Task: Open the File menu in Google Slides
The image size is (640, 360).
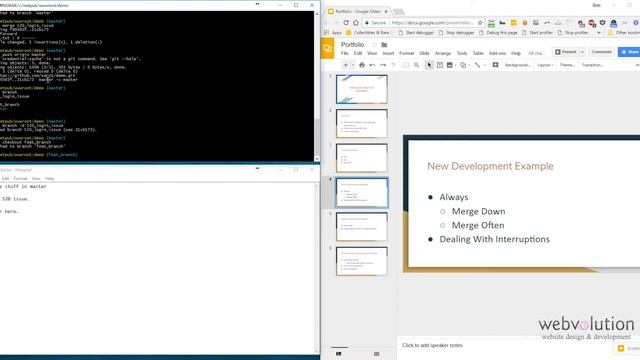Action: 345,53
